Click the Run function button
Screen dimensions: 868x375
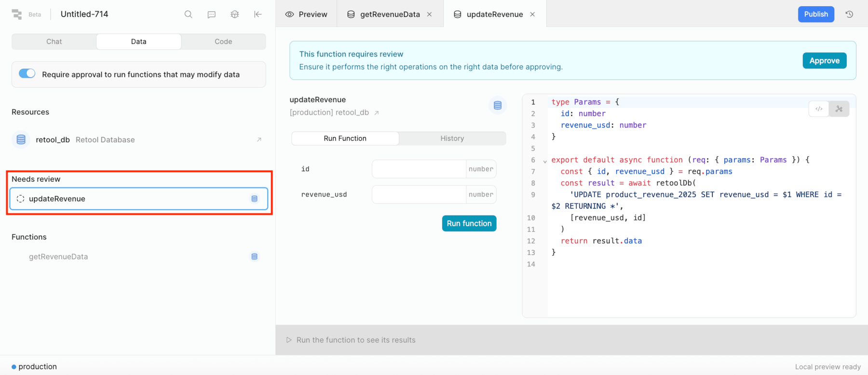coord(469,223)
